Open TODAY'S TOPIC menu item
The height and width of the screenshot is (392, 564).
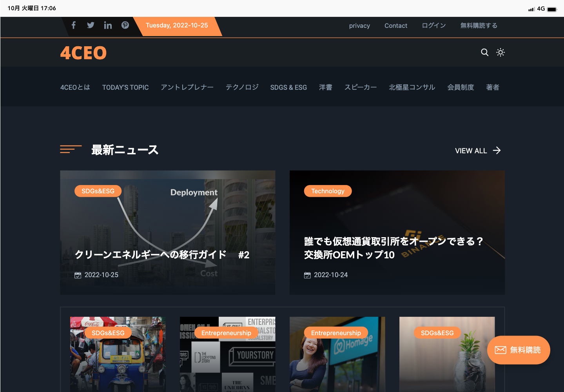(x=125, y=87)
